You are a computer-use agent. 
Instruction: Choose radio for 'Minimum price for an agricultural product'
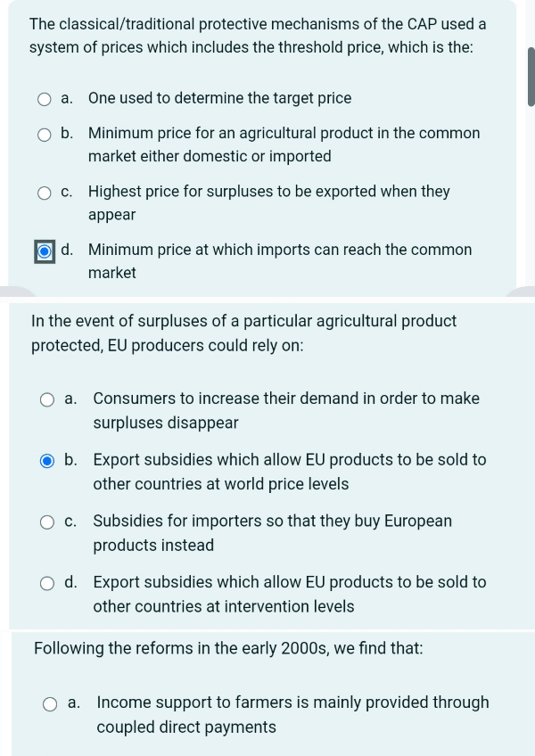tap(44, 135)
